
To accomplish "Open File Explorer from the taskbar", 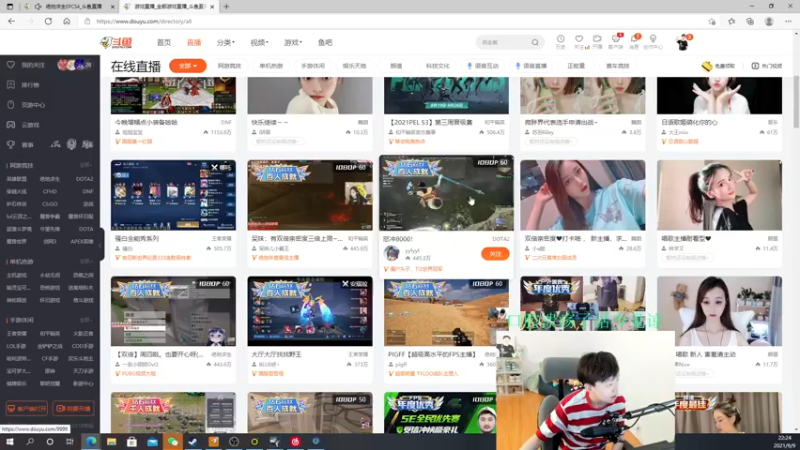I will pos(111,441).
